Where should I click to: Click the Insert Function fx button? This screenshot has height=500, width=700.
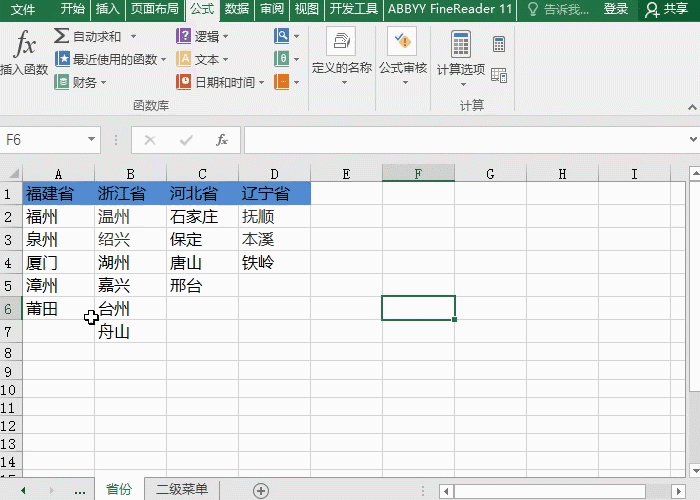(24, 52)
